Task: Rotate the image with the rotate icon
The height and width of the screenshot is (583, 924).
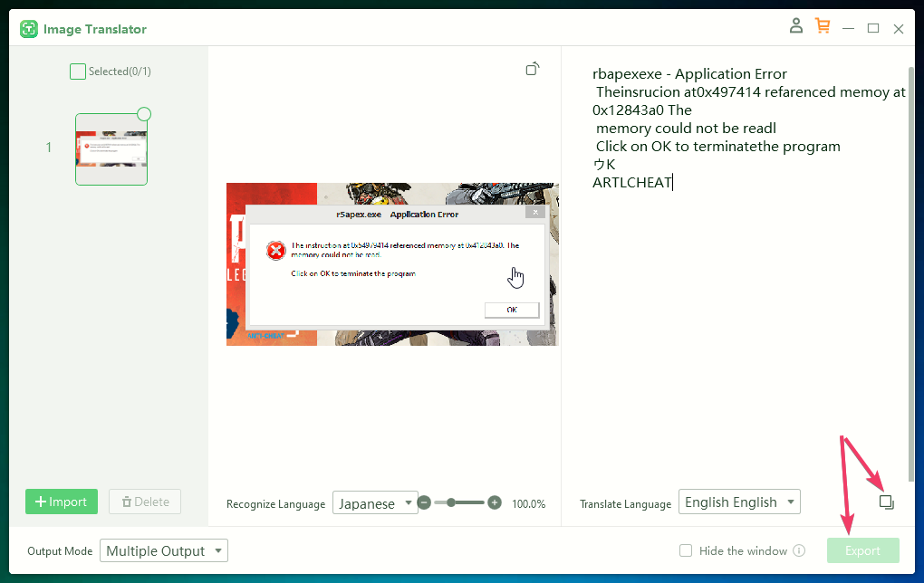Action: click(x=533, y=69)
